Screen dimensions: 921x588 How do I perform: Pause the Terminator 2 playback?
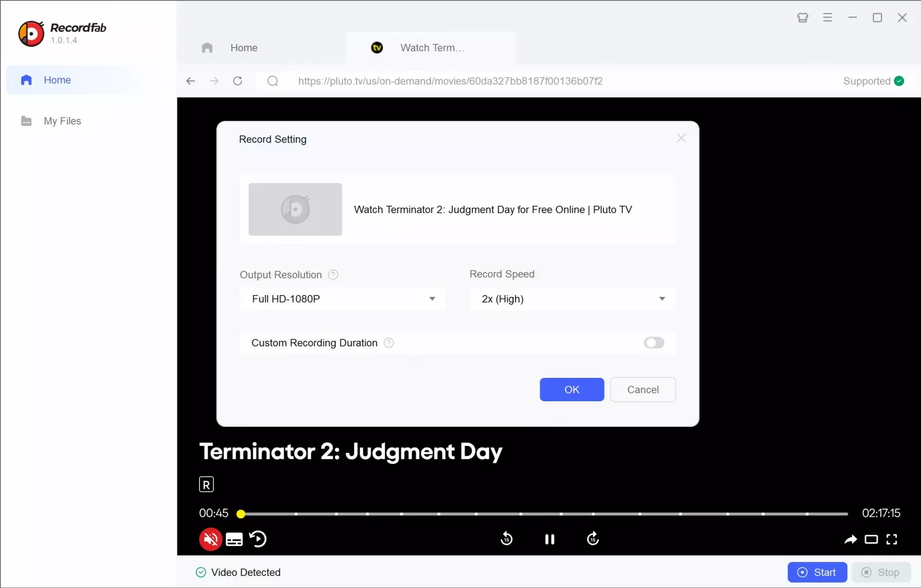click(x=550, y=539)
